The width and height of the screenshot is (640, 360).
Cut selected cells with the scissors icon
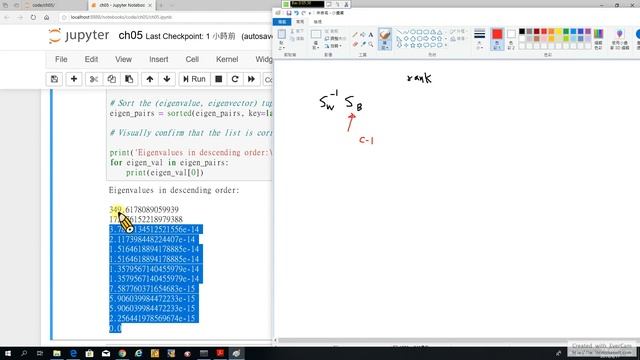click(94, 79)
